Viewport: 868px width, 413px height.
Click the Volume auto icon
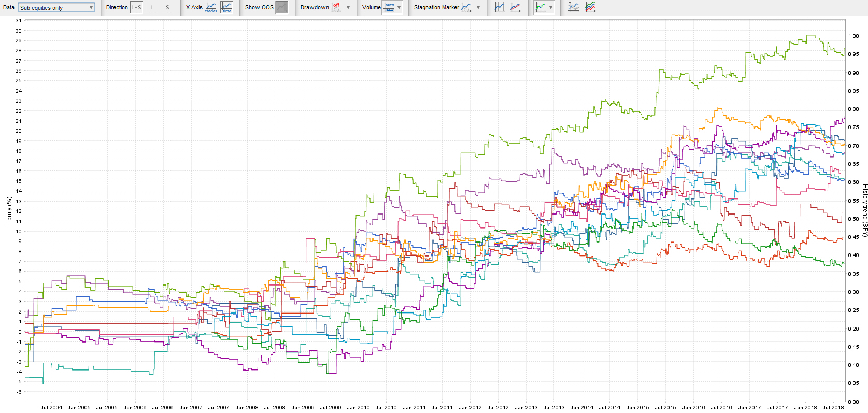[x=389, y=7]
